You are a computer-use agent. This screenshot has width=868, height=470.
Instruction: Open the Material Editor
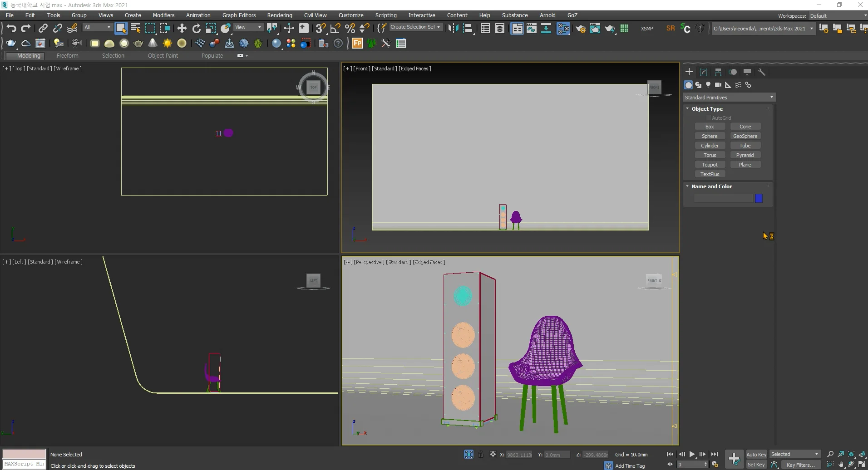pos(564,28)
